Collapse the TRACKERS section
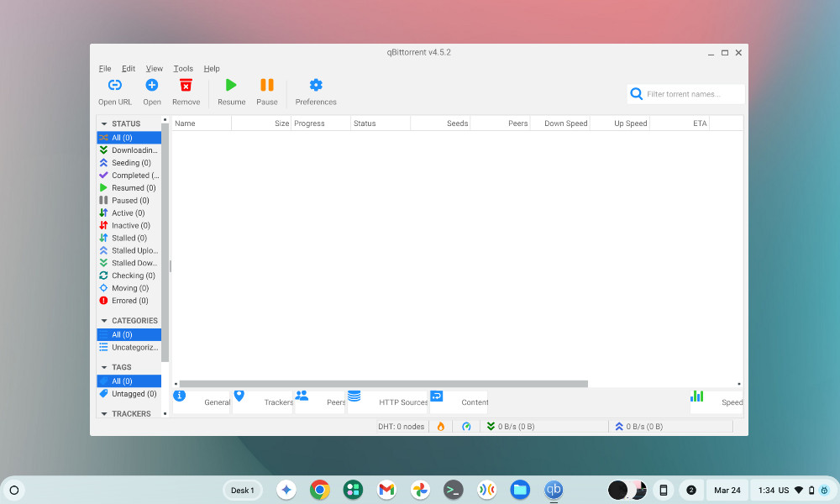840x504 pixels. click(104, 414)
